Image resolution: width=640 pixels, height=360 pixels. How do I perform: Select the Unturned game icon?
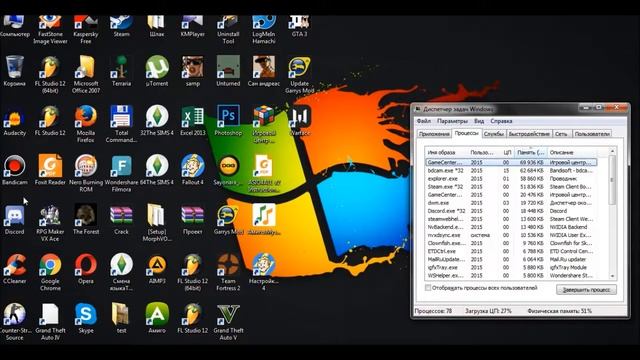(x=228, y=71)
